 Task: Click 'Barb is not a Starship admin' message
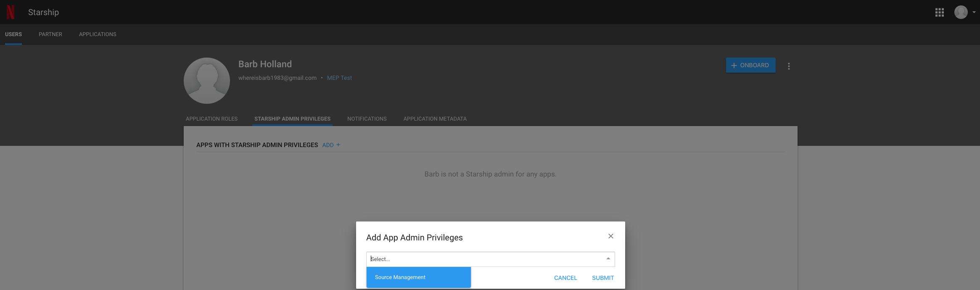point(490,174)
